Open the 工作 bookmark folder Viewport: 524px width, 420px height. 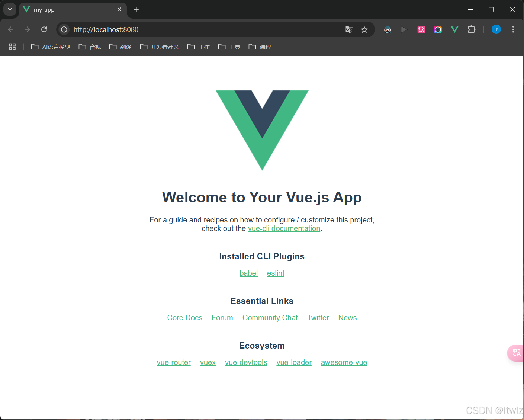(x=199, y=47)
